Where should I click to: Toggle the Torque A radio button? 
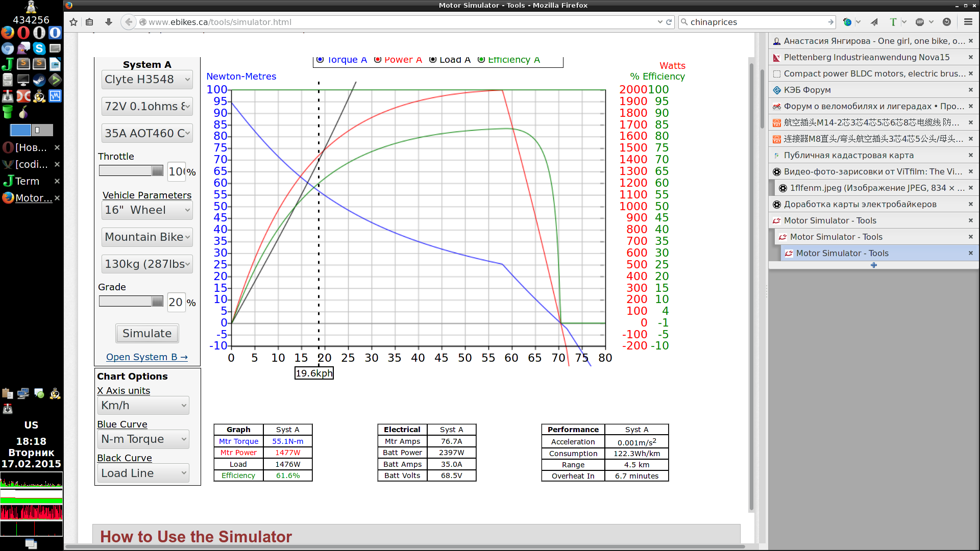point(320,60)
